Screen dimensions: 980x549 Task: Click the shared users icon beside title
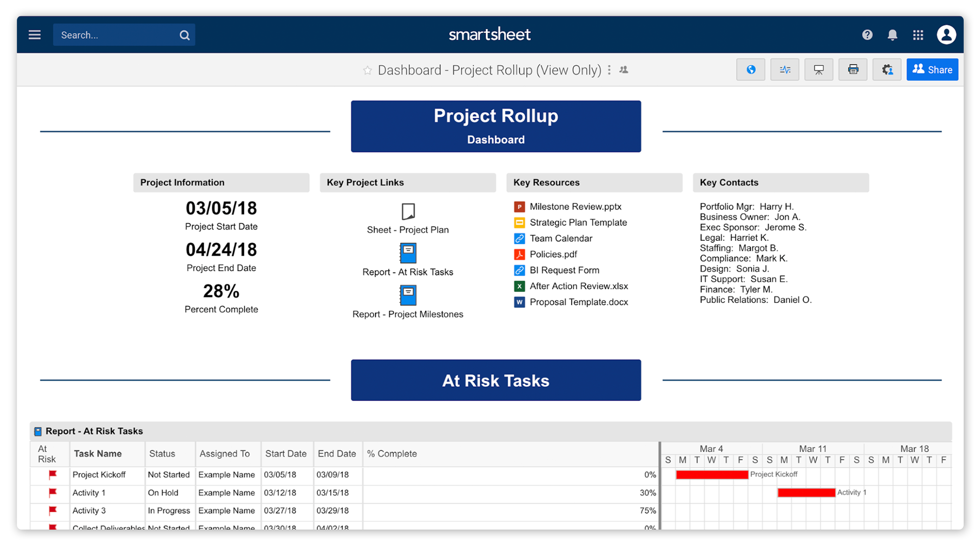624,70
